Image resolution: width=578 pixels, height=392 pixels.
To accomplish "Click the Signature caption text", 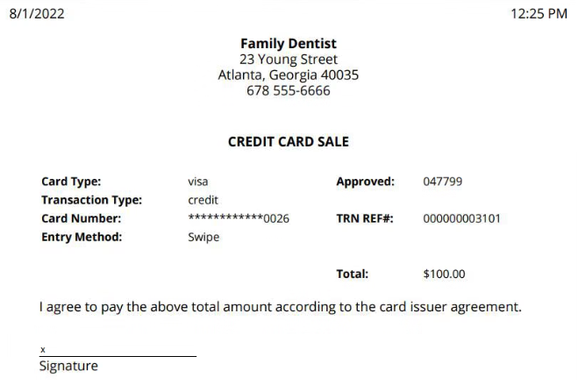I will (68, 366).
